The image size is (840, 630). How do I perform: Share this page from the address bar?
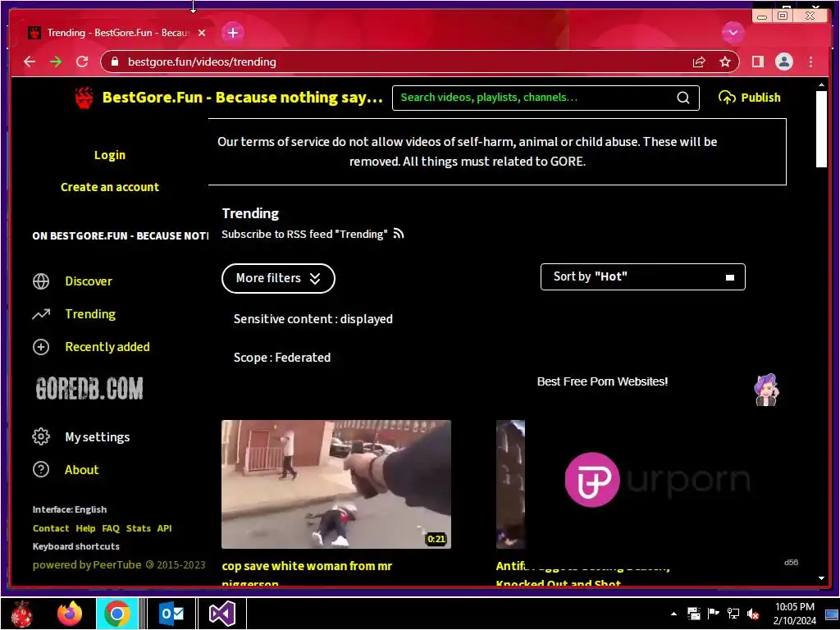point(699,62)
